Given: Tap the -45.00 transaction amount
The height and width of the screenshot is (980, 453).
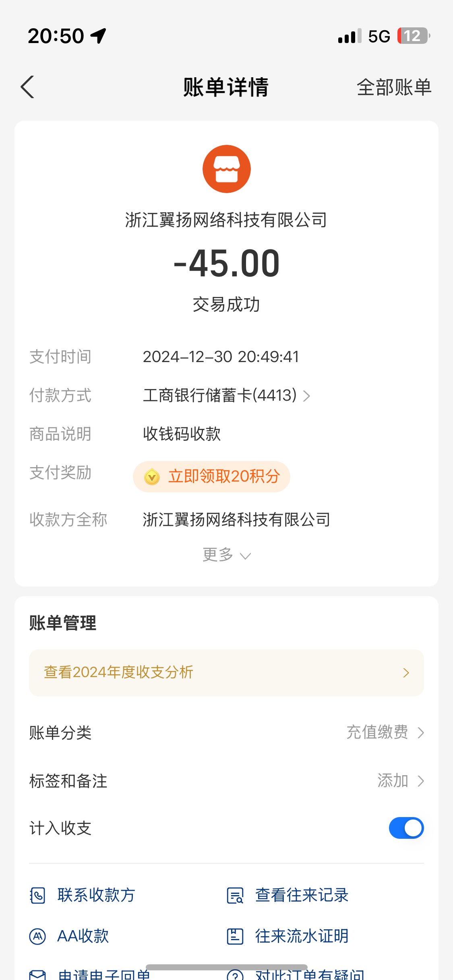Looking at the screenshot, I should tap(226, 264).
